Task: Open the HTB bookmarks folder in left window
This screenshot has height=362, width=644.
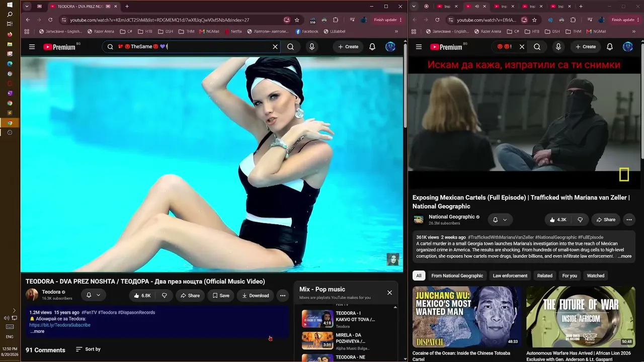Action: [144, 31]
